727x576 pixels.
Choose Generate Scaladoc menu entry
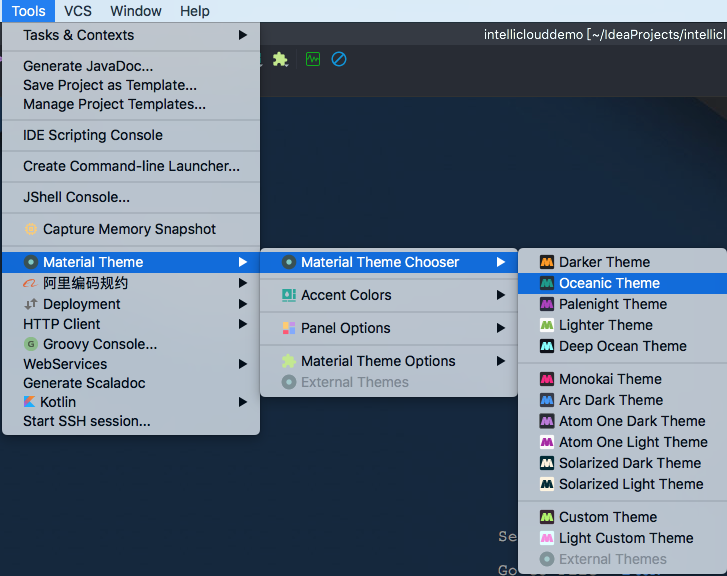84,383
